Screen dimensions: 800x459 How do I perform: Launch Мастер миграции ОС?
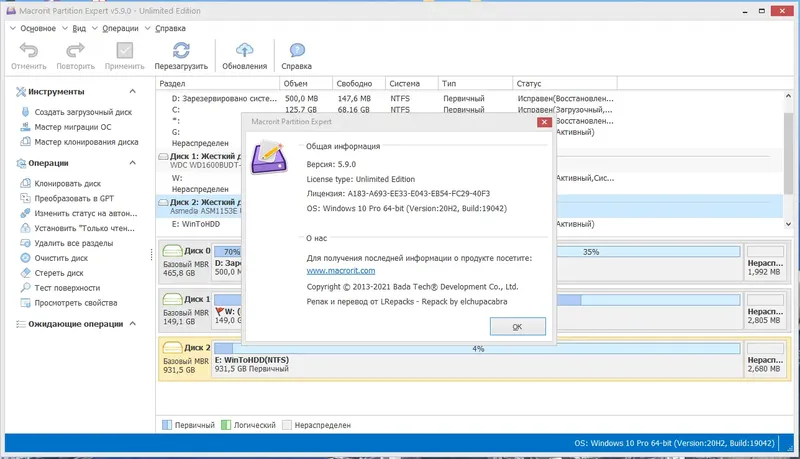click(72, 127)
